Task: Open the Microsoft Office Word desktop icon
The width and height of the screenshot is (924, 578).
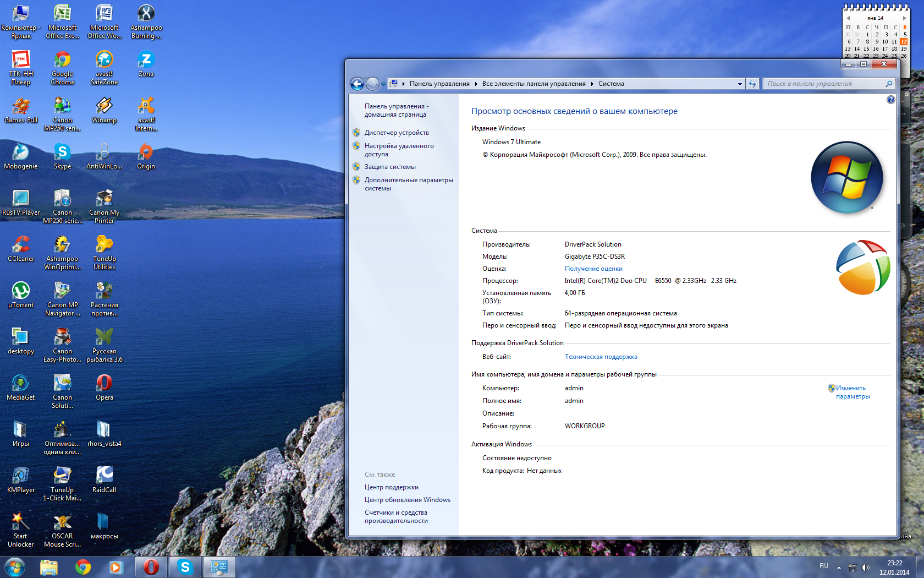Action: click(x=104, y=22)
